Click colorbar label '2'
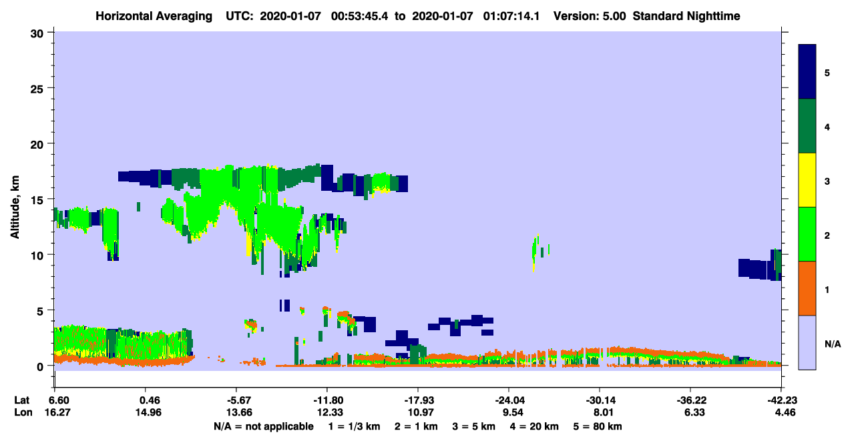The image size is (868, 445). click(827, 235)
